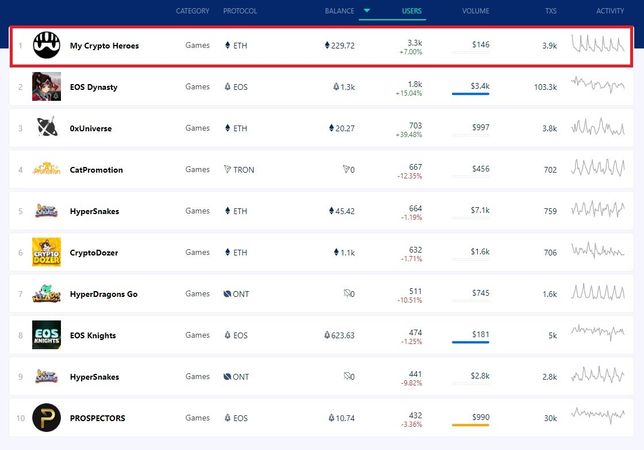This screenshot has width=644, height=450.
Task: Sort the table by BALANCE column
Action: (339, 11)
